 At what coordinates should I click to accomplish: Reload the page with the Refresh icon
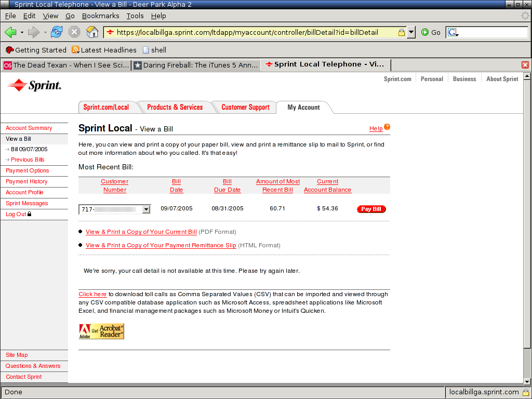(57, 32)
